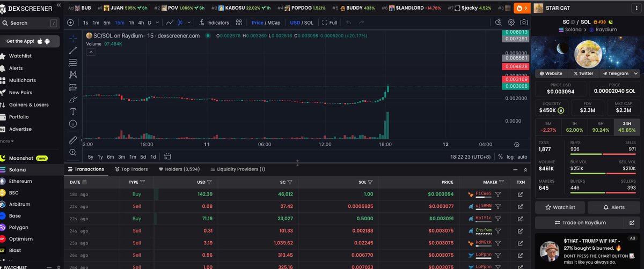Open the Top Traders tab

coord(131,169)
